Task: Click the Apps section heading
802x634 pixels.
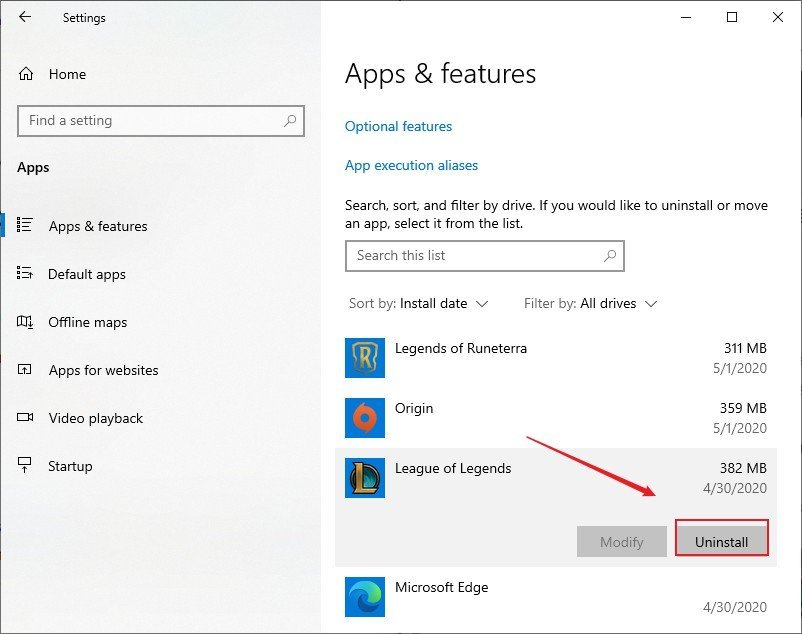Action: [x=33, y=168]
